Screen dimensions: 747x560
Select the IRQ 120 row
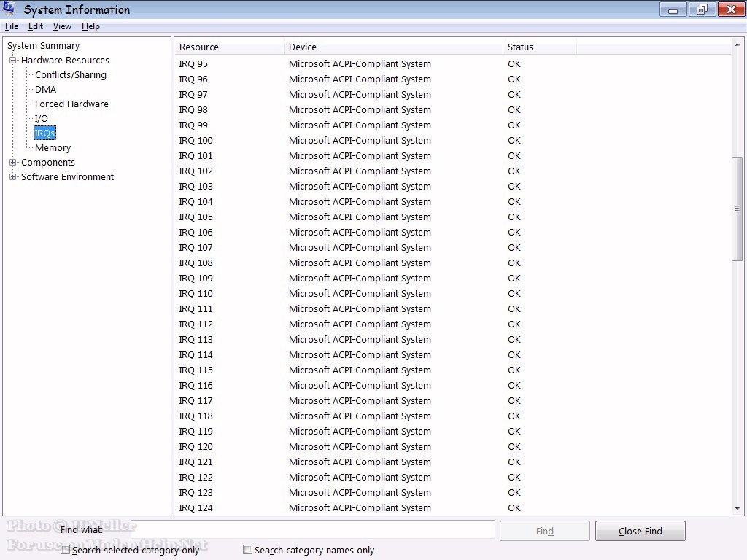(x=452, y=447)
